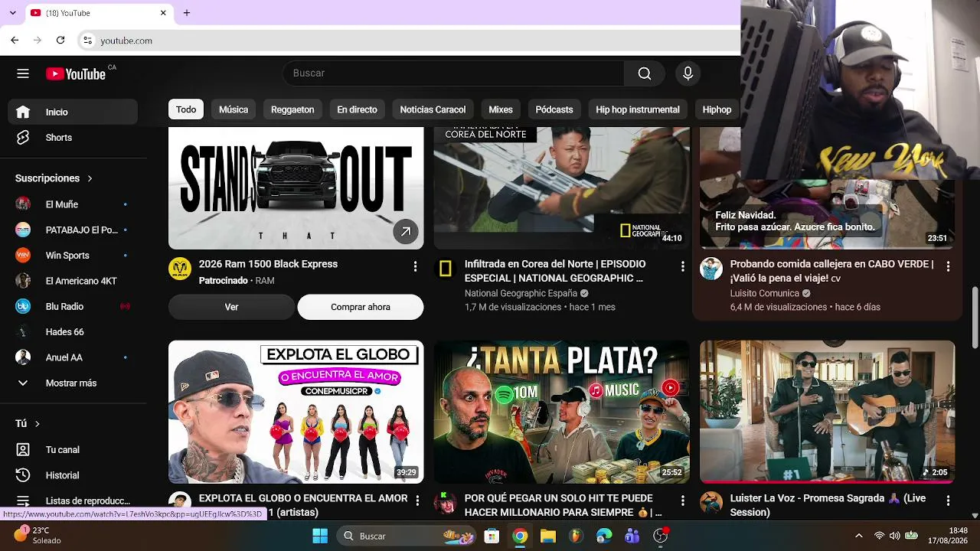Screen dimensions: 980x551
Task: Go to Inicio in the sidebar
Action: (73, 112)
